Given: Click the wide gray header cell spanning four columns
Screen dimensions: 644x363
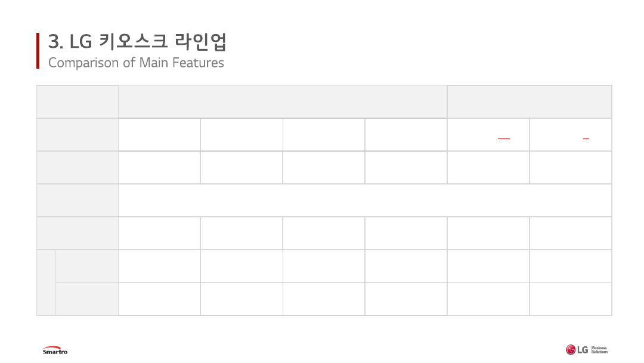Looking at the screenshot, I should [x=283, y=102].
